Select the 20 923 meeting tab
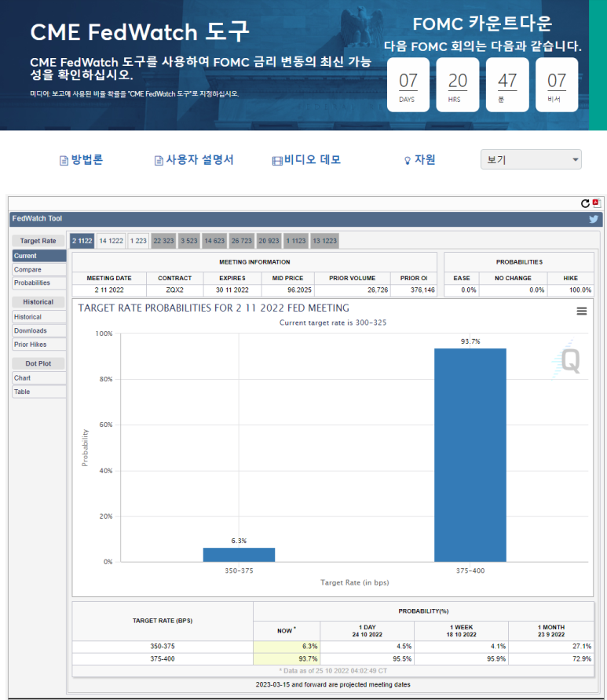This screenshot has height=700, width=607. coord(269,241)
